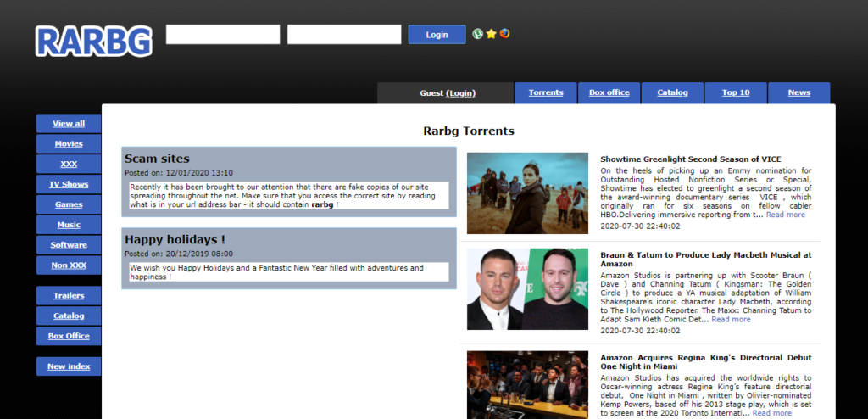The width and height of the screenshot is (868, 419).
Task: Click the Firefox icon in the header
Action: coord(504,33)
